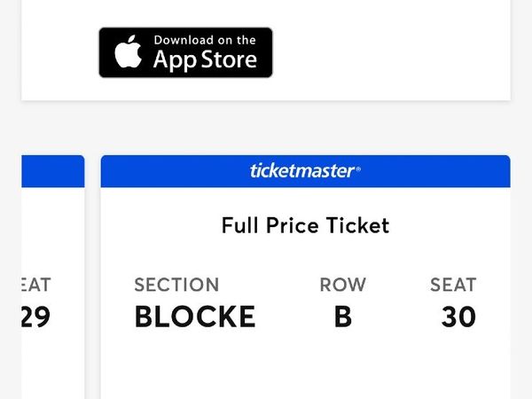This screenshot has width=532, height=399.
Task: Tap the seat number 30
Action: click(x=458, y=317)
